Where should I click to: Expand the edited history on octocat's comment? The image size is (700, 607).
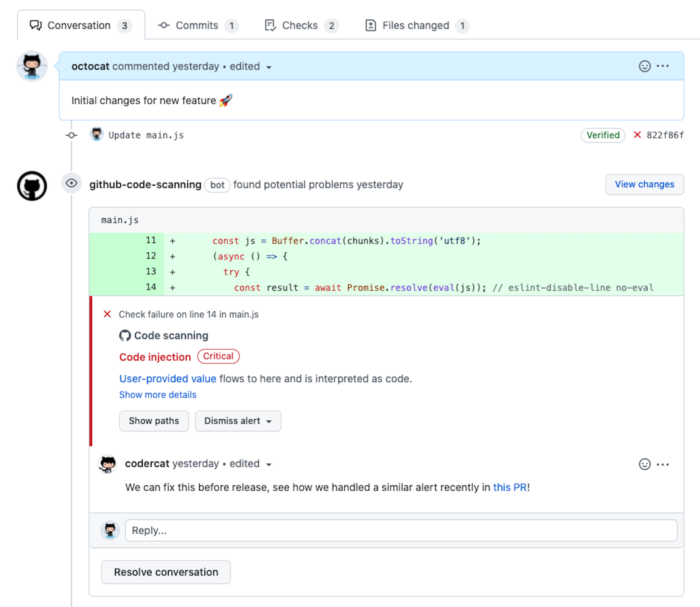point(269,67)
